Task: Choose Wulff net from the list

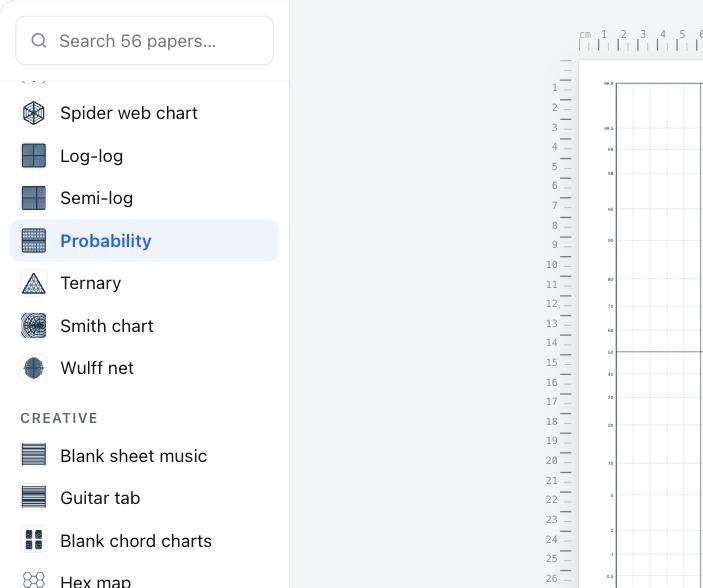Action: tap(144, 368)
